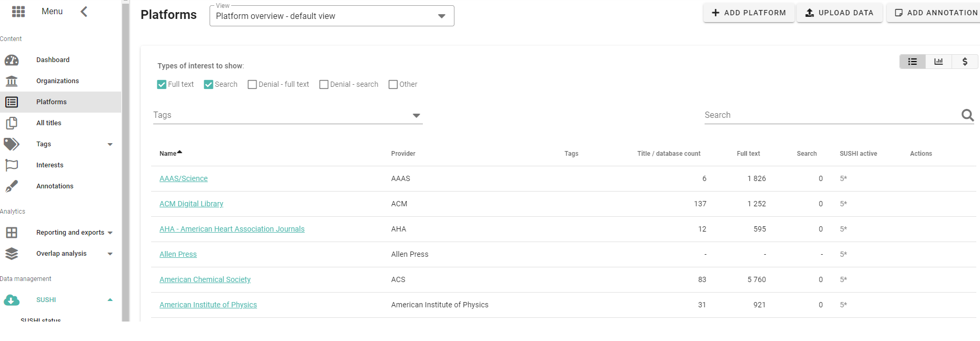The height and width of the screenshot is (341, 980).
Task: Click the Dashboard gauge icon
Action: point(12,60)
